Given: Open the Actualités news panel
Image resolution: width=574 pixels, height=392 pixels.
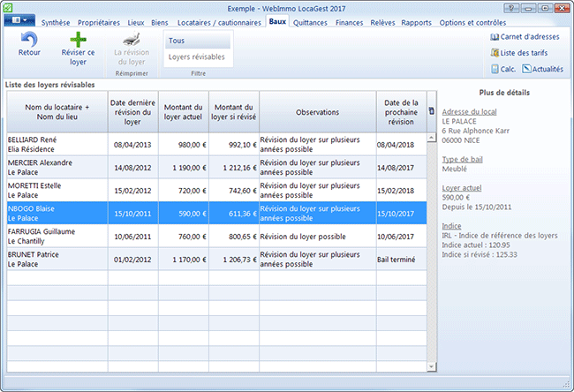Looking at the screenshot, I should pos(541,69).
